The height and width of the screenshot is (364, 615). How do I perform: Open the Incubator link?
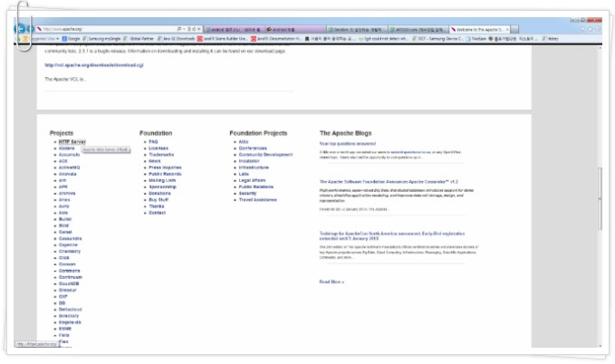tap(249, 161)
